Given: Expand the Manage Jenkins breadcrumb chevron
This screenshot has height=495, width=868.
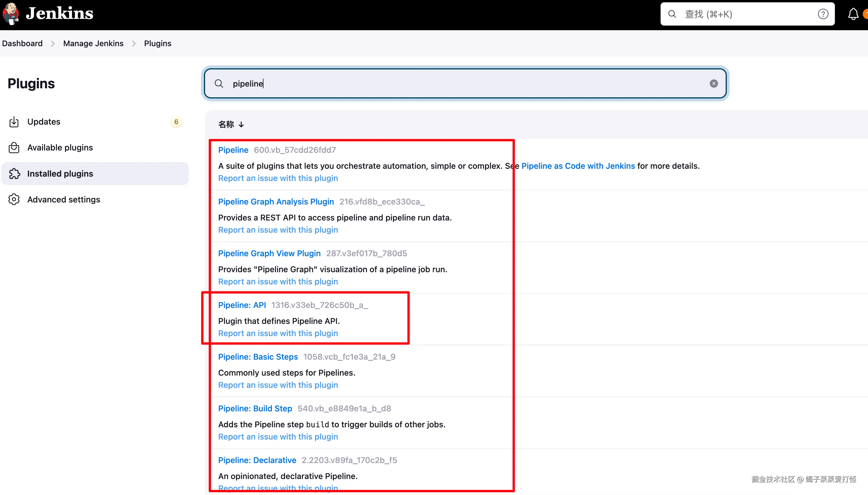Looking at the screenshot, I should (x=134, y=44).
